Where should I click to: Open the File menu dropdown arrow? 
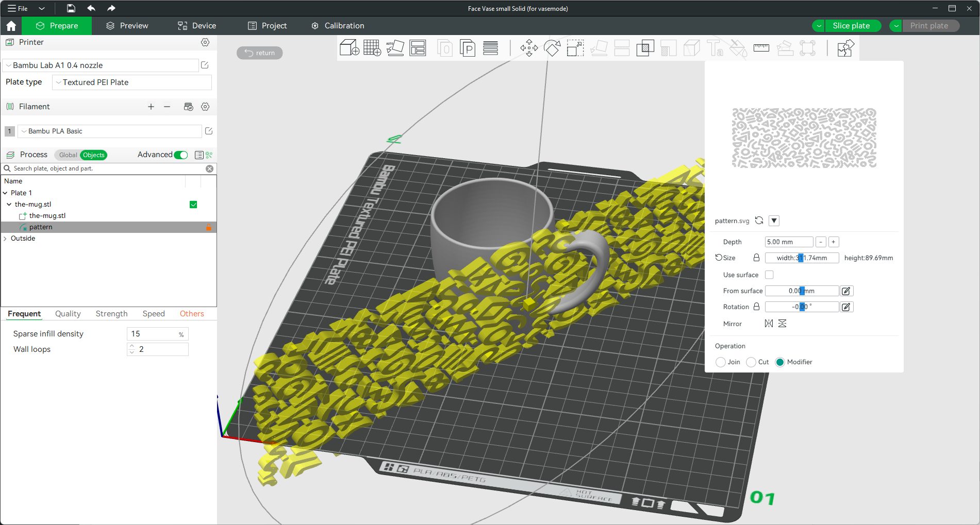point(42,8)
